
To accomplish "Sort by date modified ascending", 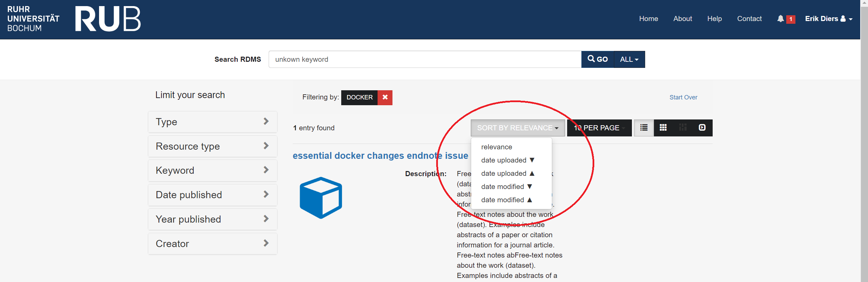I will pos(511,200).
